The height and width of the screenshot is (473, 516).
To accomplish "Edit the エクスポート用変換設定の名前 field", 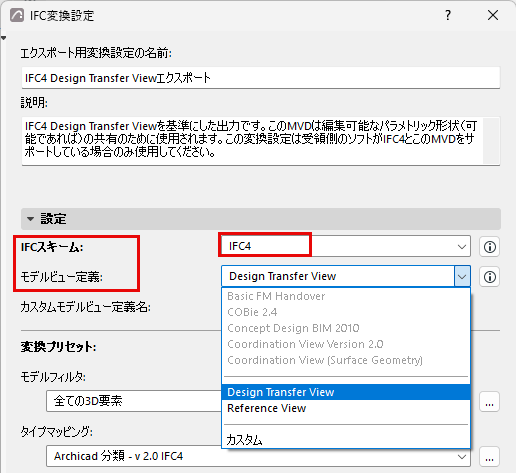I will pos(261,78).
